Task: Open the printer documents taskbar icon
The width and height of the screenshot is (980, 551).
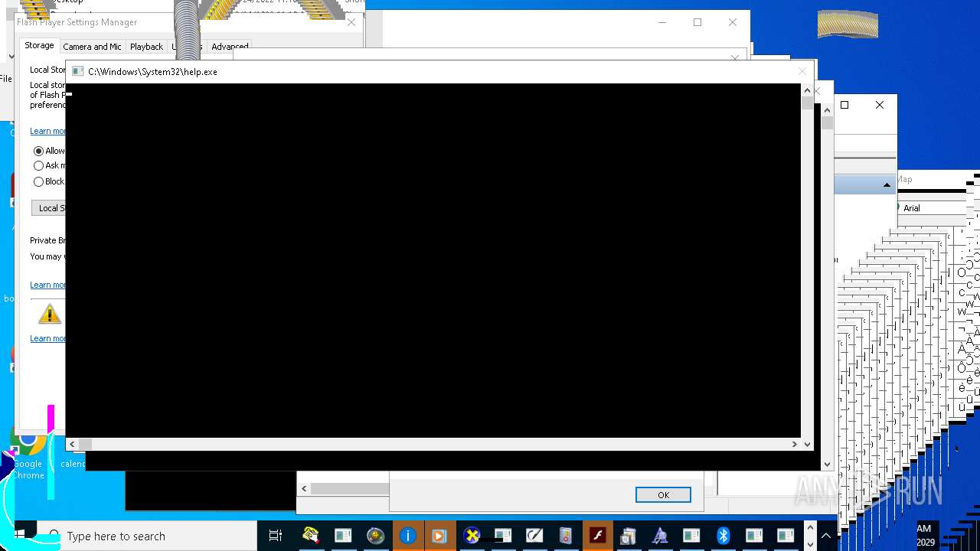Action: pos(629,536)
